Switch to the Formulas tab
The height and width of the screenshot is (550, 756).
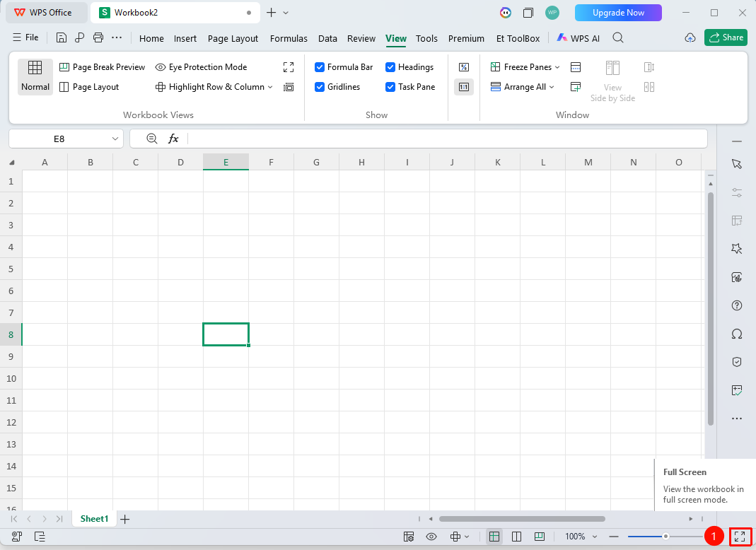coord(289,39)
